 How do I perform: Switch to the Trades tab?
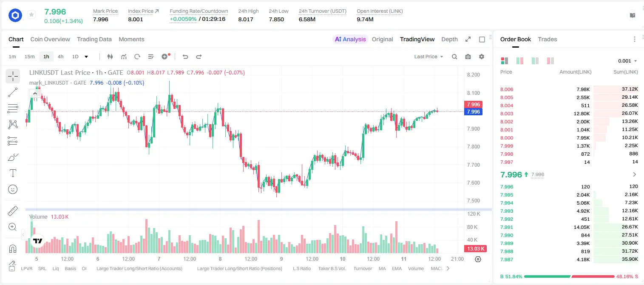point(547,39)
